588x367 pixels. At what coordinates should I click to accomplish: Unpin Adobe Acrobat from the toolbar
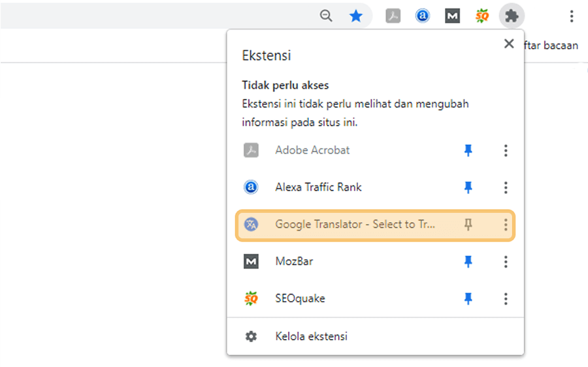[468, 150]
